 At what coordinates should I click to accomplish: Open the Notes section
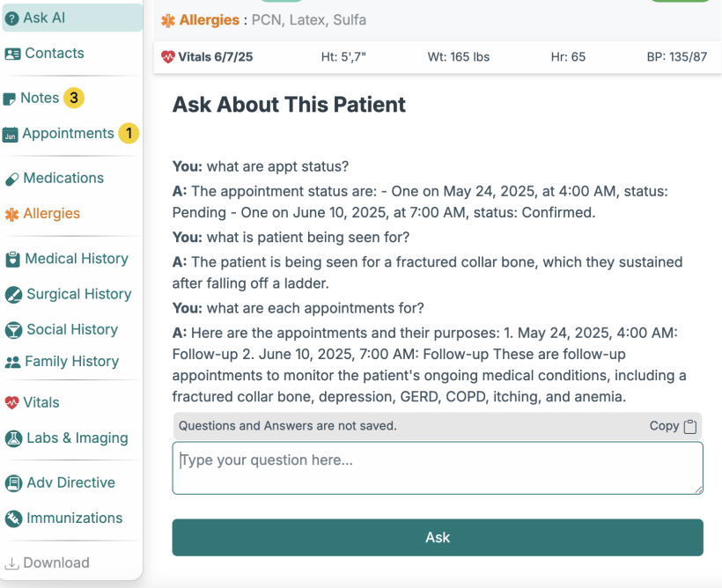point(40,99)
